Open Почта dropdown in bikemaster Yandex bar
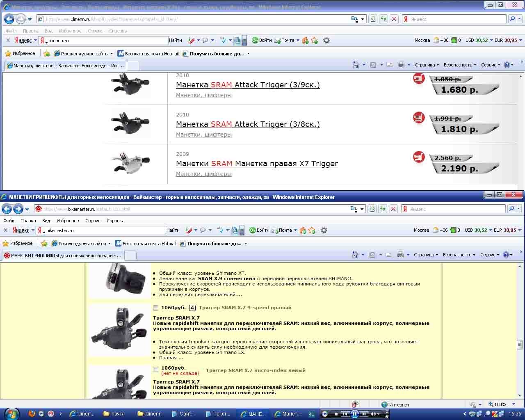Viewport: 525px width, 420px height. [295, 230]
